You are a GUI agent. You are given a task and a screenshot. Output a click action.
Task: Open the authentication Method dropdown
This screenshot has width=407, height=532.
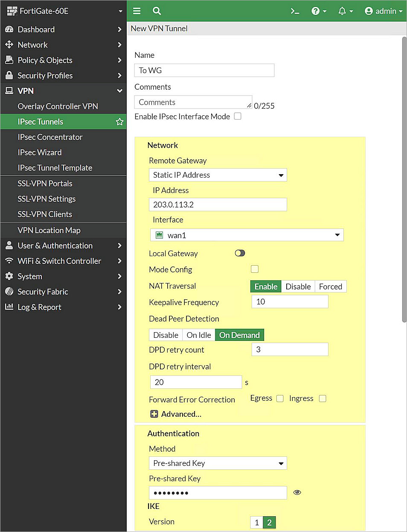tap(218, 463)
